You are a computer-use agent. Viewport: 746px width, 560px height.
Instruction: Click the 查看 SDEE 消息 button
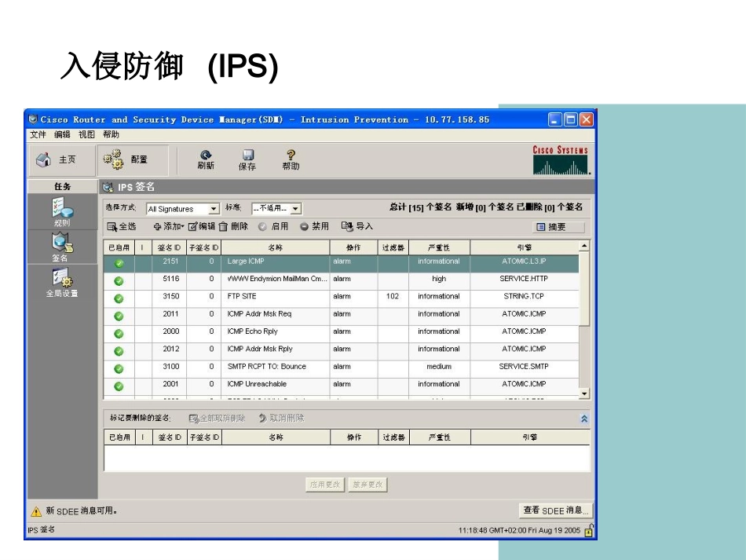tap(556, 511)
